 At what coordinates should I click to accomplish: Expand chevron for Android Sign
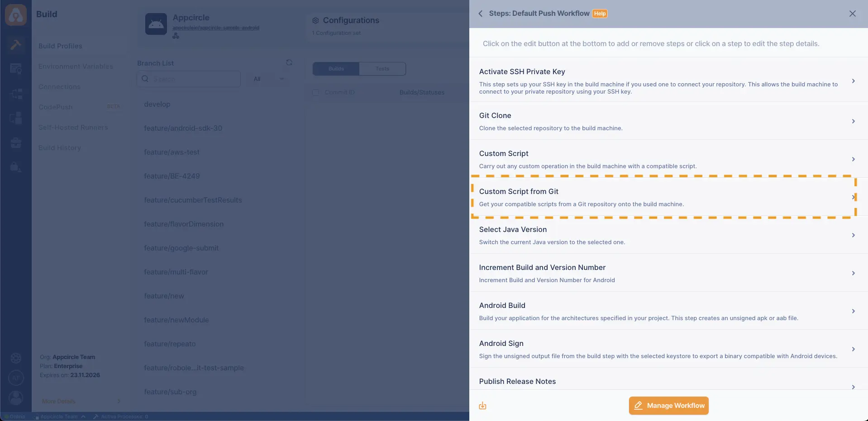853,349
